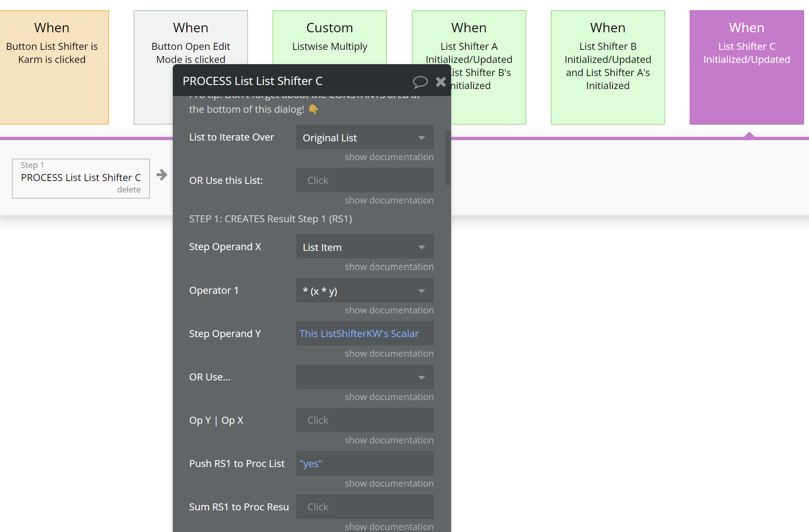Click the Op Y | Op X field
Screen dimensions: 809x532
point(364,420)
